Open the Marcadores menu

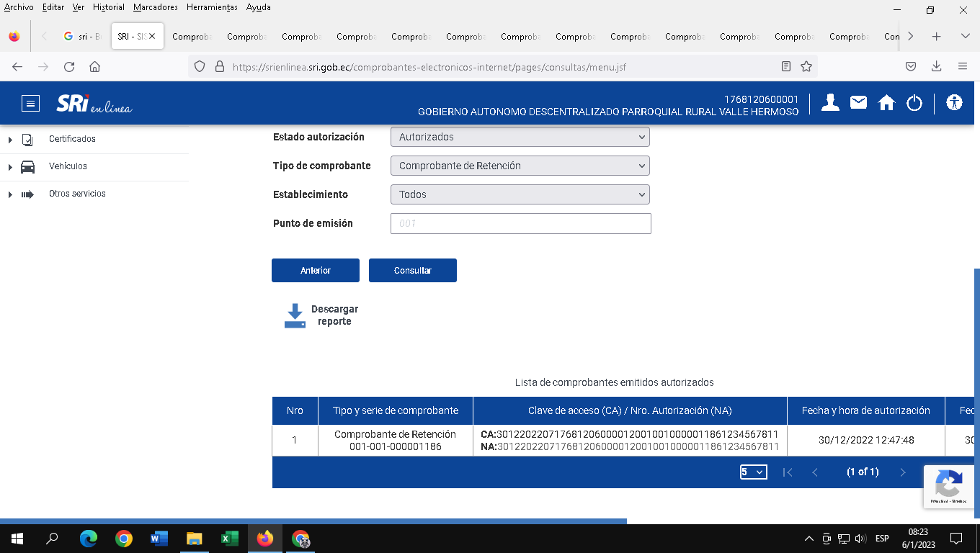pyautogui.click(x=156, y=7)
